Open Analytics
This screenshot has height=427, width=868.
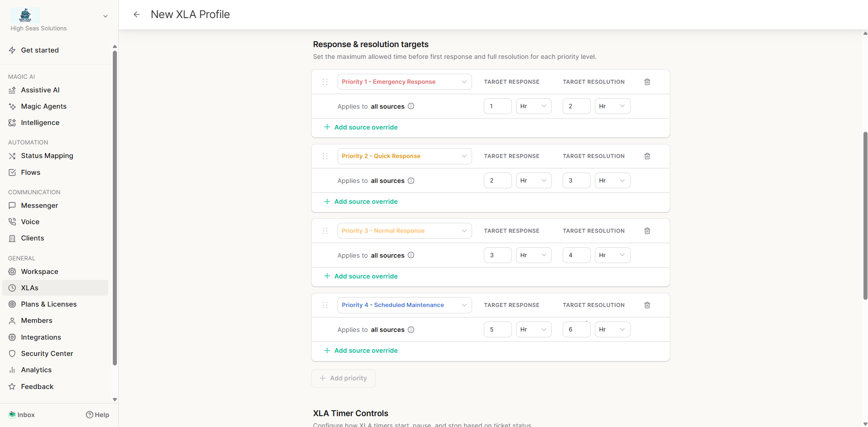pos(55,370)
